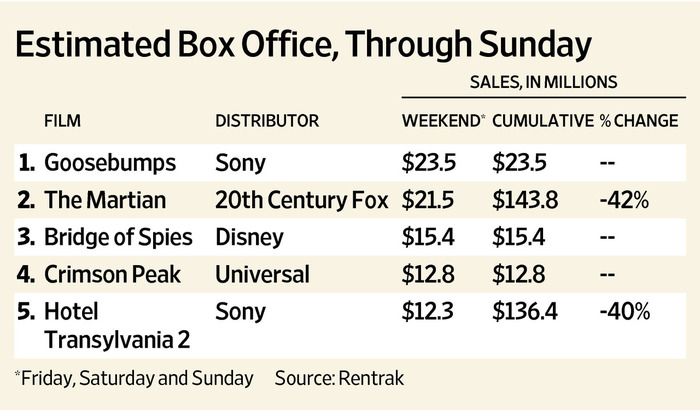Screen dimensions: 700x410
Task: Click the WEEKEND column header
Action: tap(443, 121)
